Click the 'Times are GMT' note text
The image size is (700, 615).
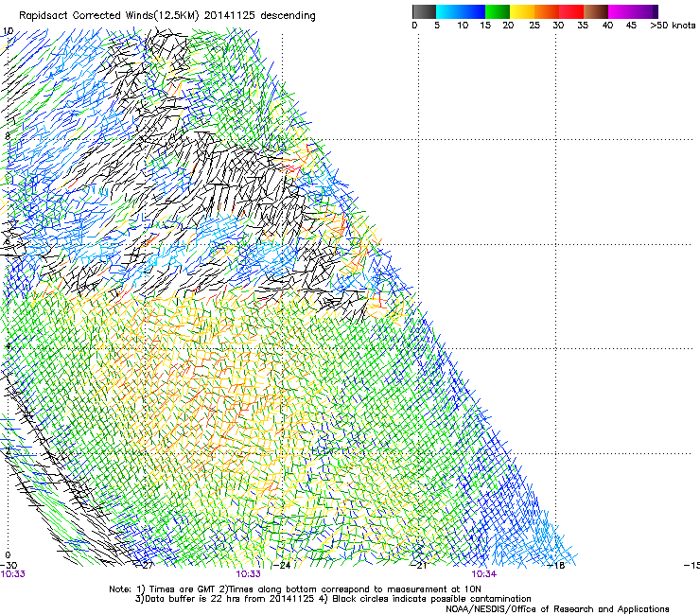tap(183, 589)
